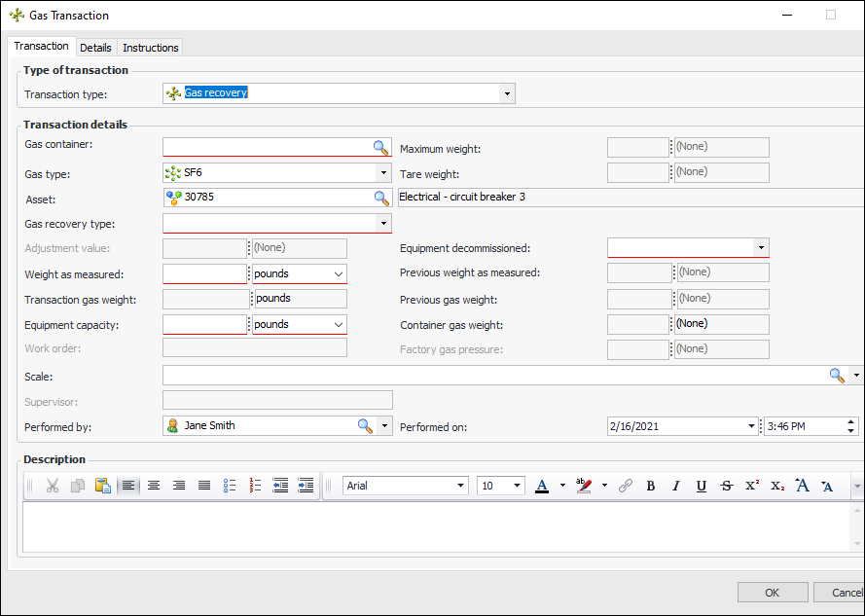Center align the description text
Screen dimensions: 865x616
(x=154, y=486)
